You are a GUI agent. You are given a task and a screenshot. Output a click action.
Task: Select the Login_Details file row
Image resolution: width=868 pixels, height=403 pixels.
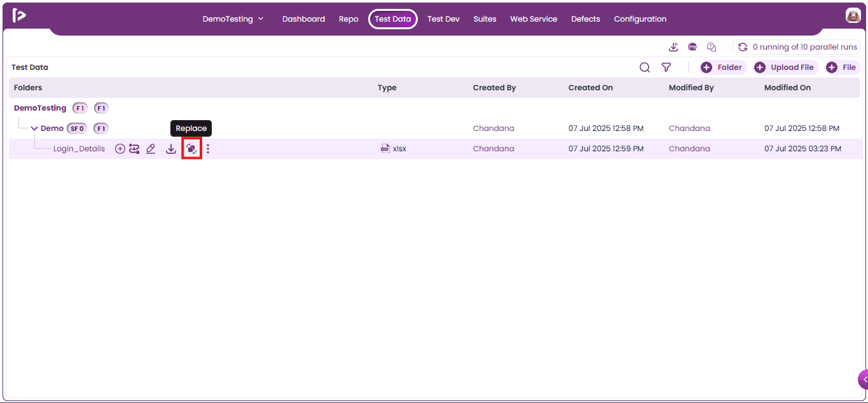435,149
